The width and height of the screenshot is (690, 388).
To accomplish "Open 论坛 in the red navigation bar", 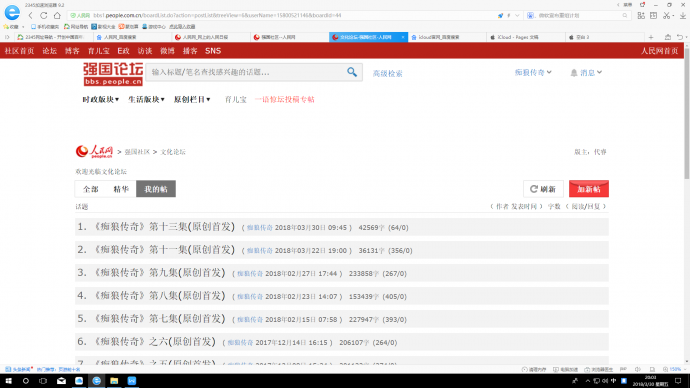I will pyautogui.click(x=49, y=51).
